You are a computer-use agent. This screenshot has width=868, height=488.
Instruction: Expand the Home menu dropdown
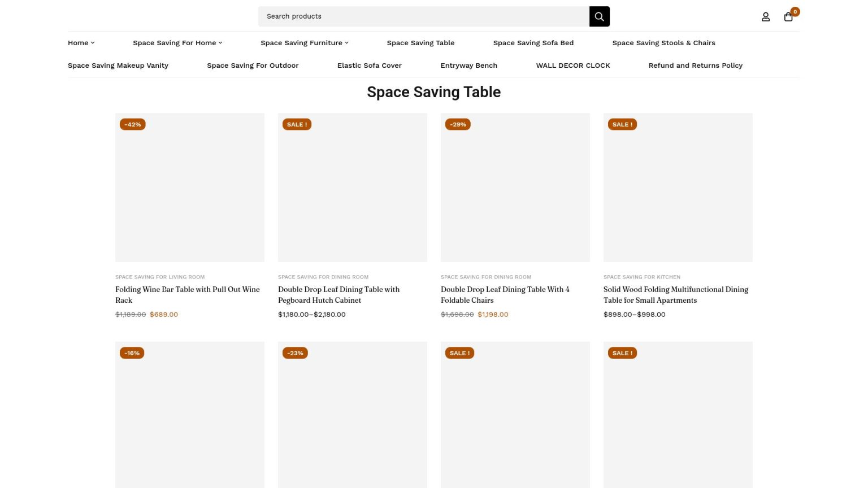click(81, 43)
